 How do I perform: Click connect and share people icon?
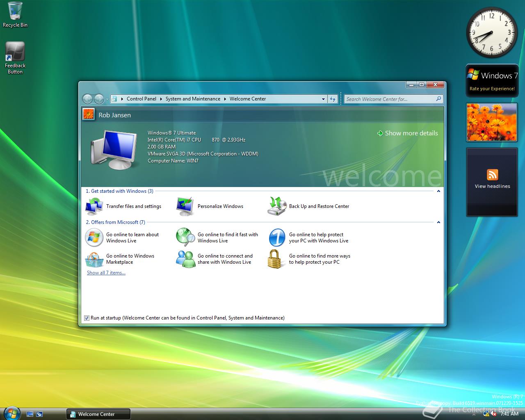(x=185, y=259)
